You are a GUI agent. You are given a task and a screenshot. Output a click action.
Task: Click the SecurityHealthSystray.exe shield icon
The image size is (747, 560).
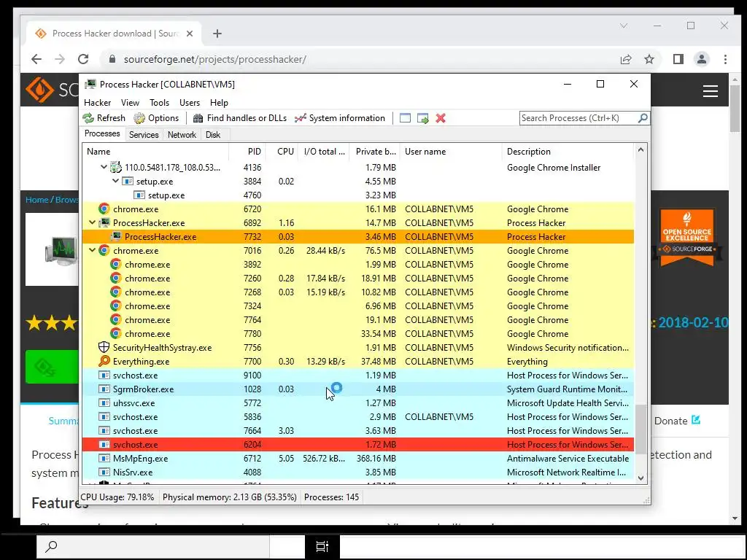click(x=104, y=347)
